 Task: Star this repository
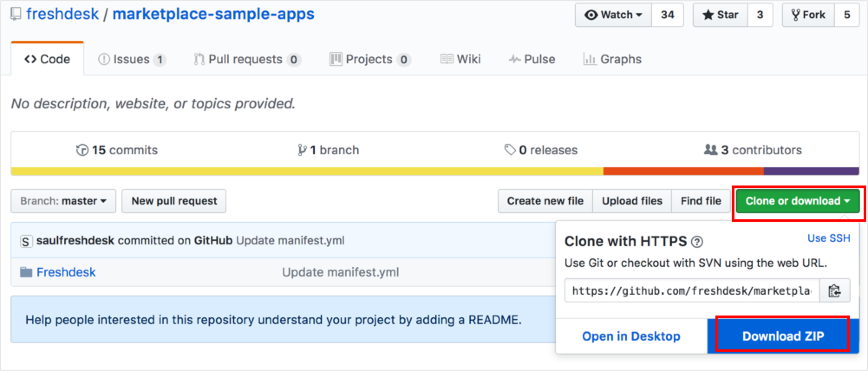[x=721, y=15]
